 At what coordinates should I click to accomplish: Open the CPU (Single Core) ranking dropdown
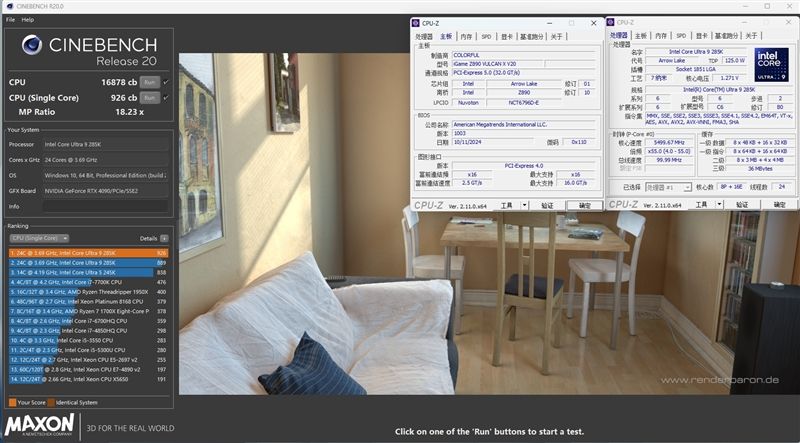(39, 238)
